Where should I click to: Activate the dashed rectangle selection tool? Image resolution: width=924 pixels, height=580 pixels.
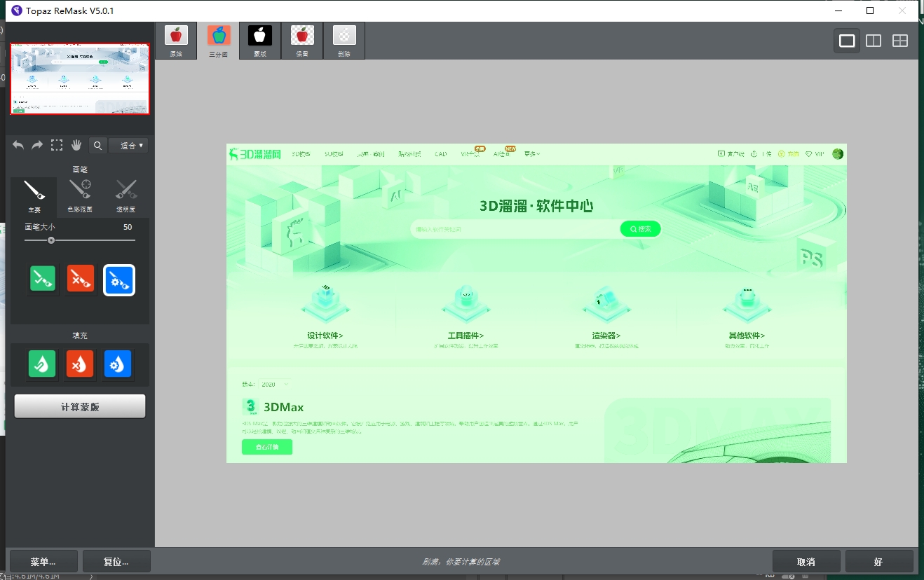tap(57, 145)
